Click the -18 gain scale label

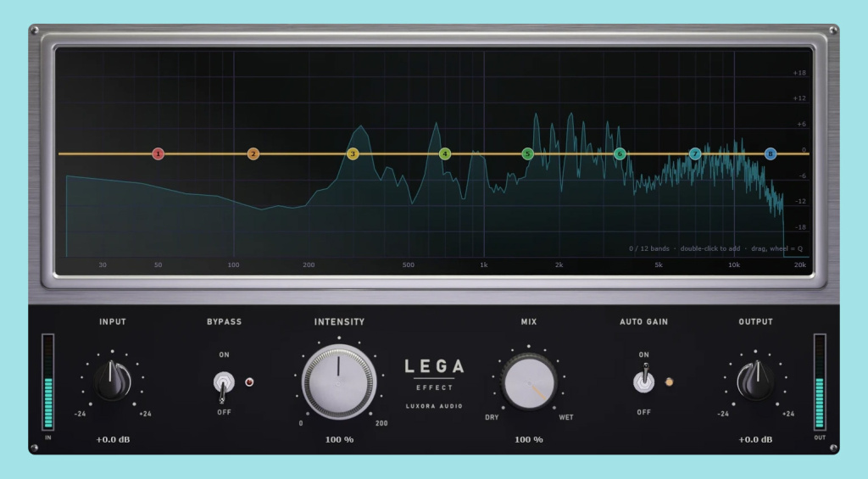point(800,227)
